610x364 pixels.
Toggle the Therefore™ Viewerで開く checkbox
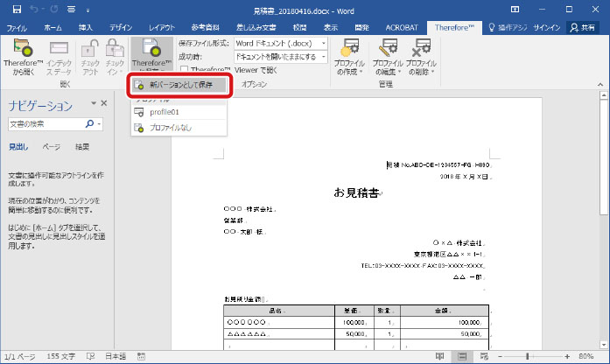tap(183, 69)
